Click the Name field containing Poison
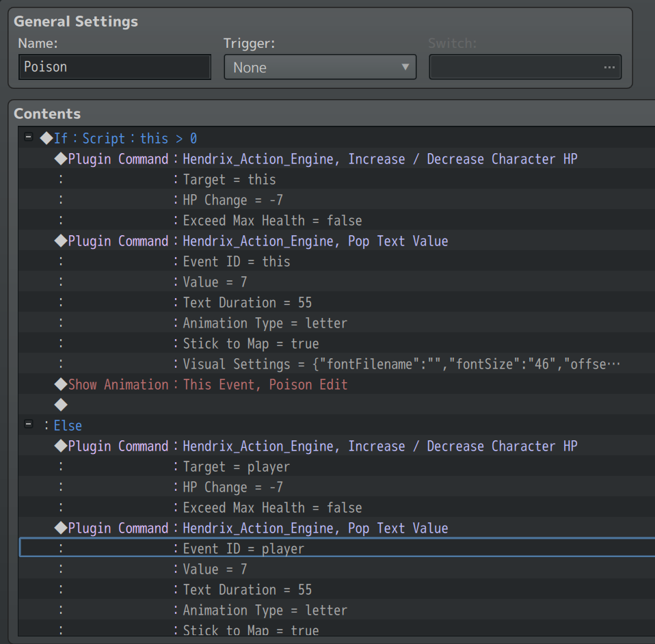This screenshot has height=644, width=655. 114,67
